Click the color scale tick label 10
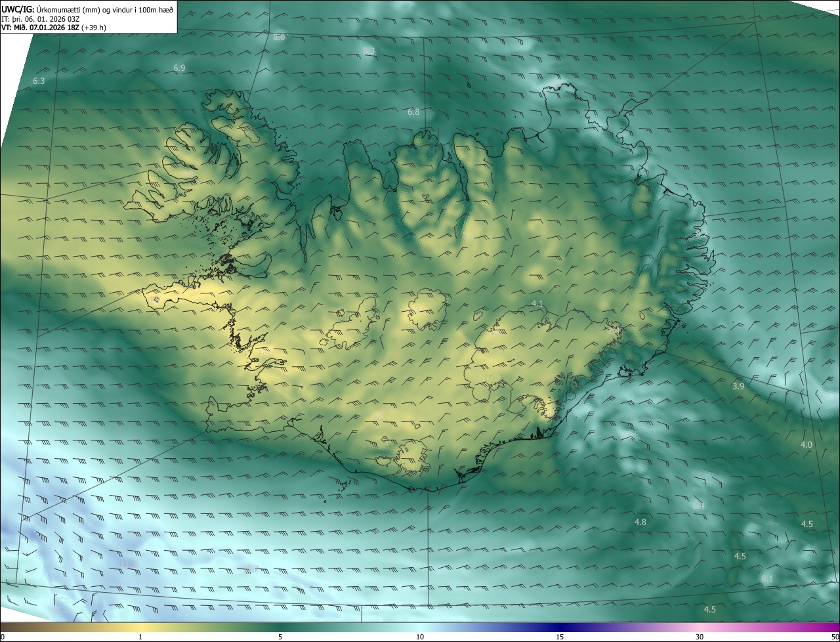 [x=420, y=637]
